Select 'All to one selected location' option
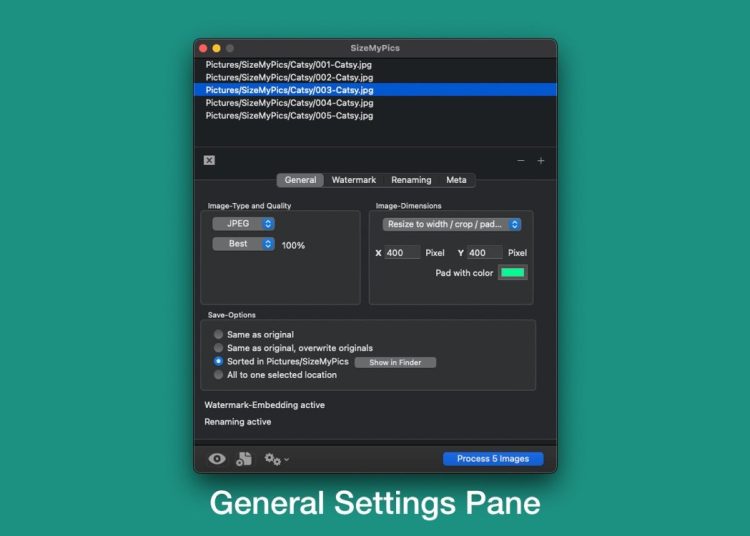The image size is (750, 536). pos(219,375)
